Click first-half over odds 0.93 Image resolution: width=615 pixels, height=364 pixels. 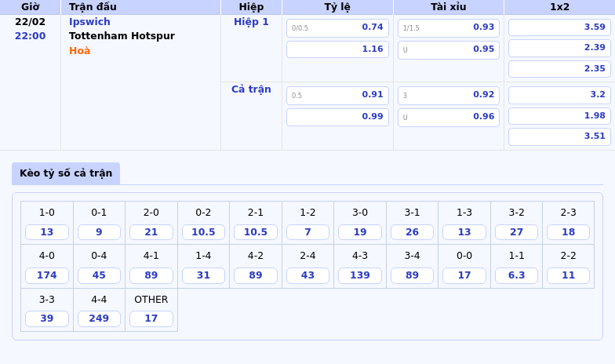[448, 27]
